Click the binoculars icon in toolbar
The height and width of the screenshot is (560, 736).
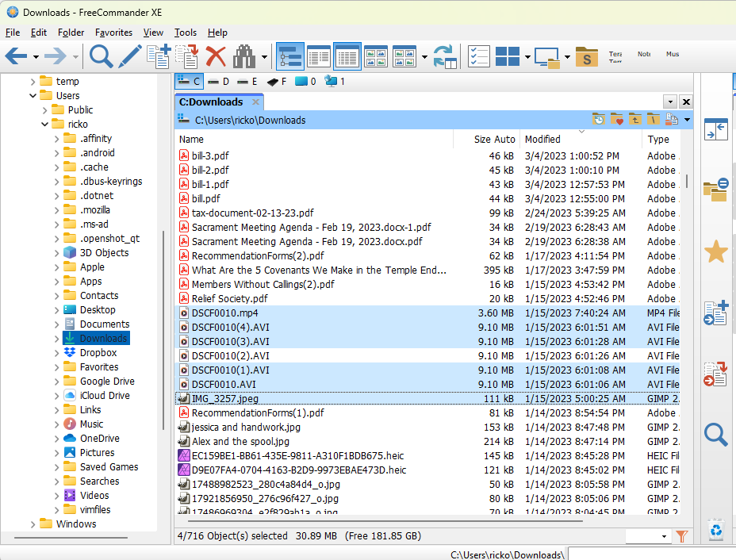point(244,56)
